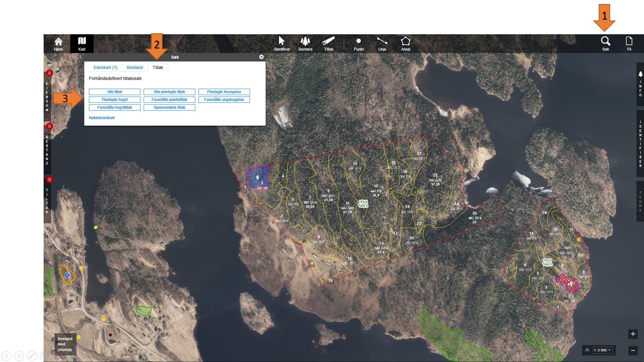Open the 1:5 000 scale dropdown
The image size is (644, 362).
coord(603,350)
